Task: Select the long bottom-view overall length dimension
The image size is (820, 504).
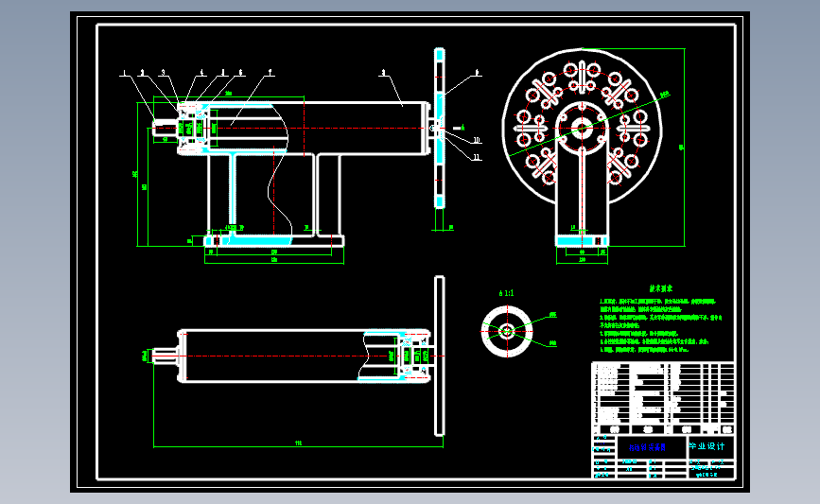Action: click(298, 445)
